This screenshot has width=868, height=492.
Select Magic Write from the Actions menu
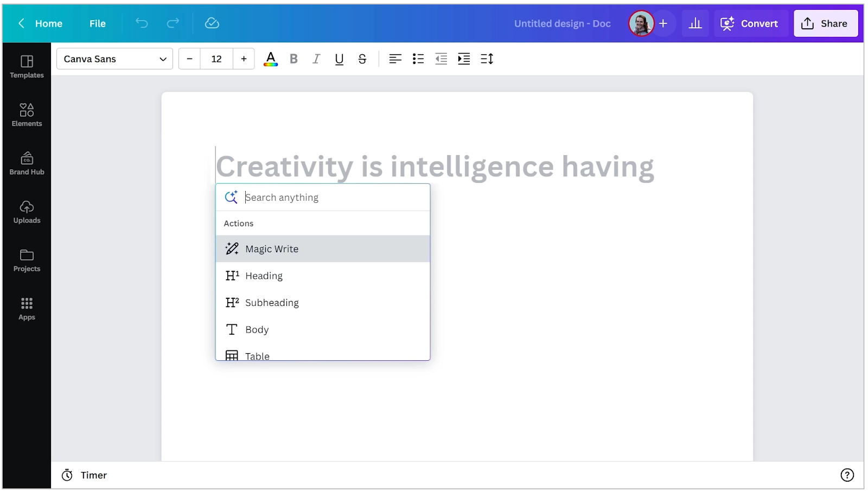271,248
